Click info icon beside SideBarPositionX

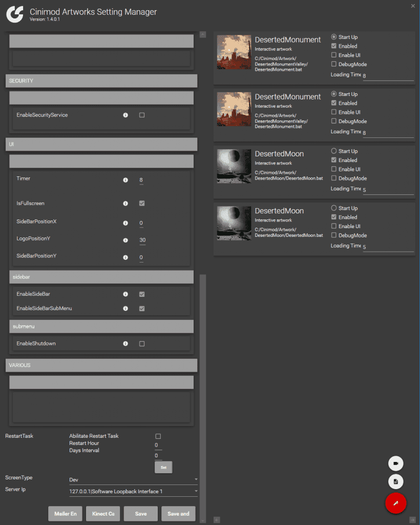tap(125, 223)
